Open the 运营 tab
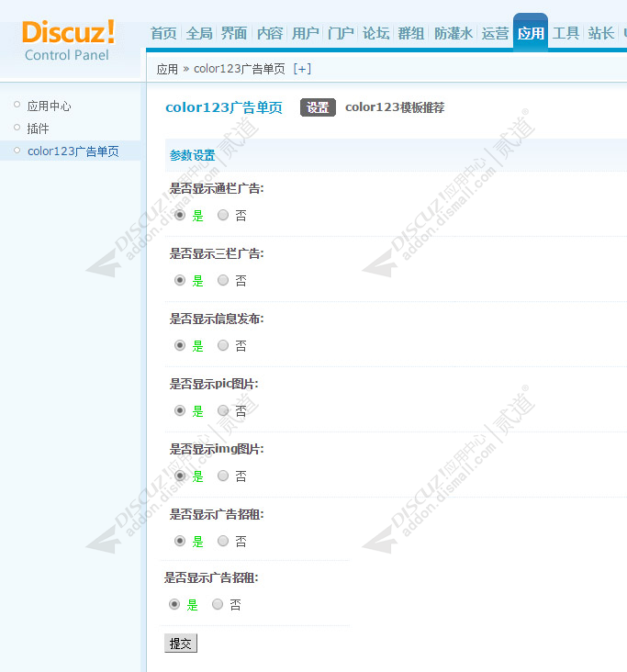 (x=495, y=33)
